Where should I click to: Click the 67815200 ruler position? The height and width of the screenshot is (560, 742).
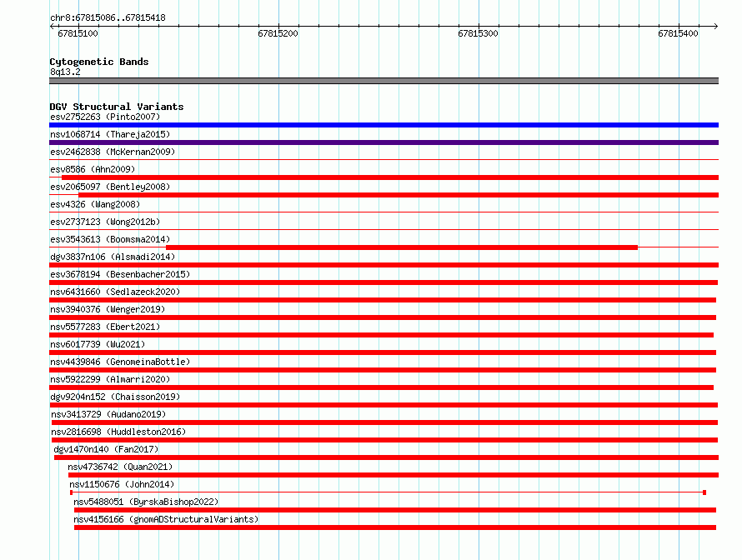(278, 33)
